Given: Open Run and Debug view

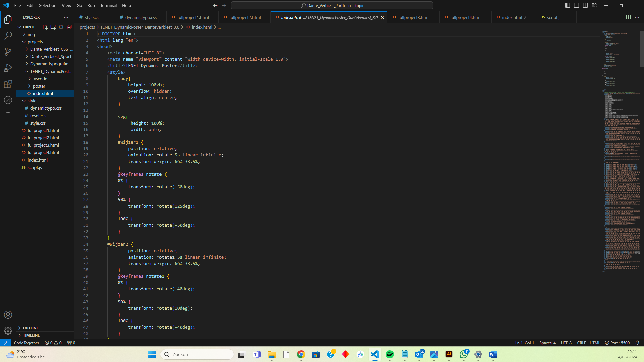Looking at the screenshot, I should click(x=8, y=68).
